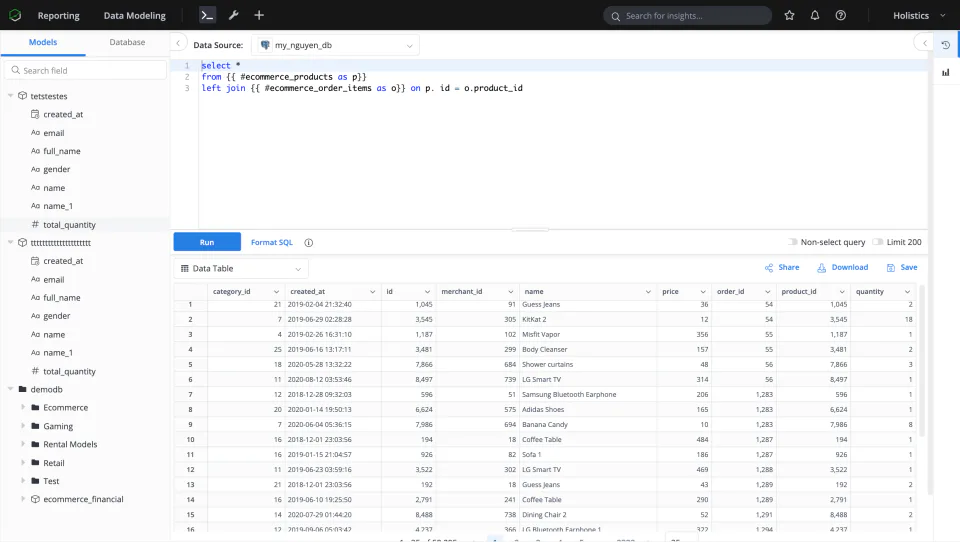Click the plus create-new icon

(259, 15)
